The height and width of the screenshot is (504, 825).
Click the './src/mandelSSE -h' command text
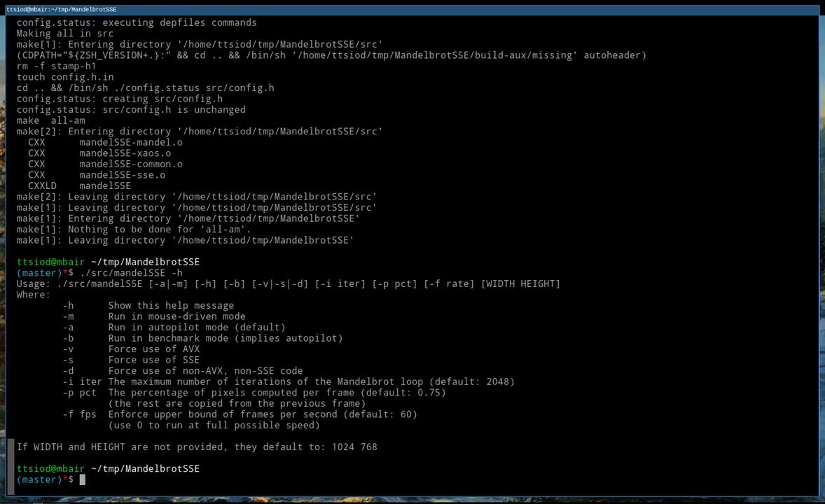click(131, 273)
